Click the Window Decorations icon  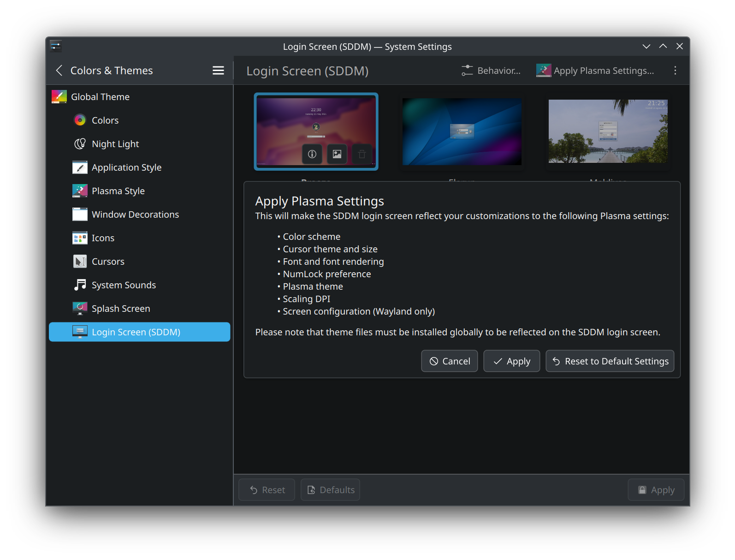[x=80, y=214]
